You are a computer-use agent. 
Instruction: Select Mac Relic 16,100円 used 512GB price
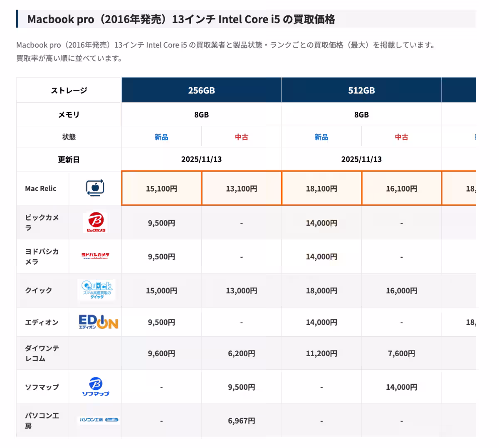[x=401, y=189]
